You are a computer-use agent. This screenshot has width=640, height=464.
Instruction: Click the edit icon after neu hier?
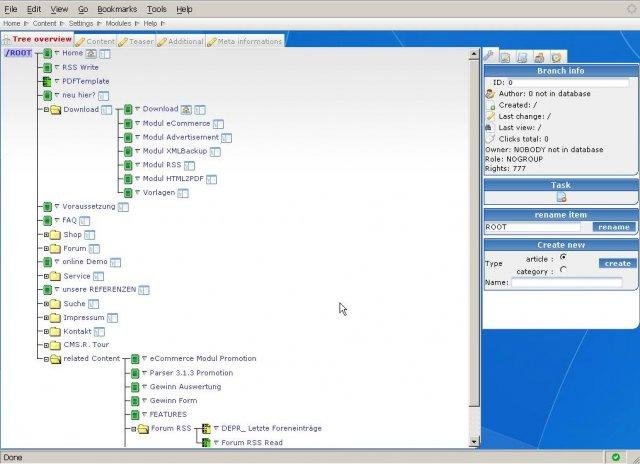[103, 96]
